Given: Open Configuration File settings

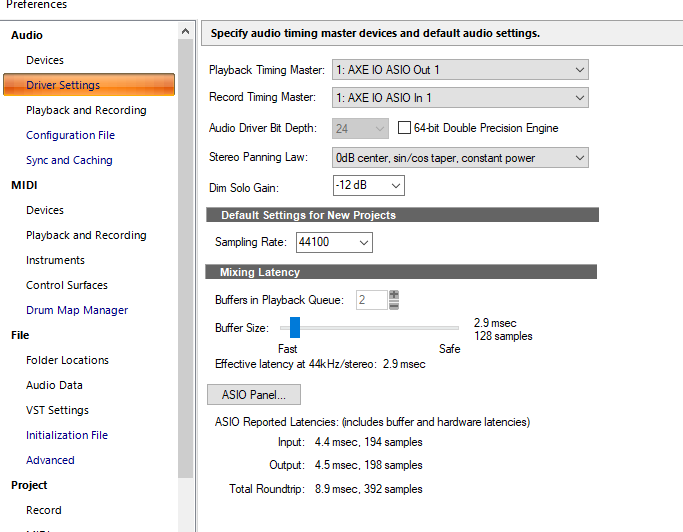Looking at the screenshot, I should click(x=70, y=135).
